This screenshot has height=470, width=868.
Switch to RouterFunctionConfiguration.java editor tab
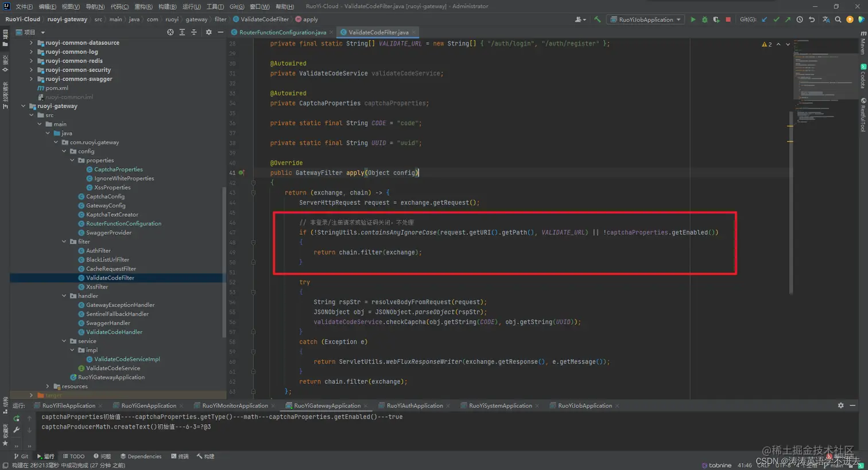pyautogui.click(x=282, y=32)
